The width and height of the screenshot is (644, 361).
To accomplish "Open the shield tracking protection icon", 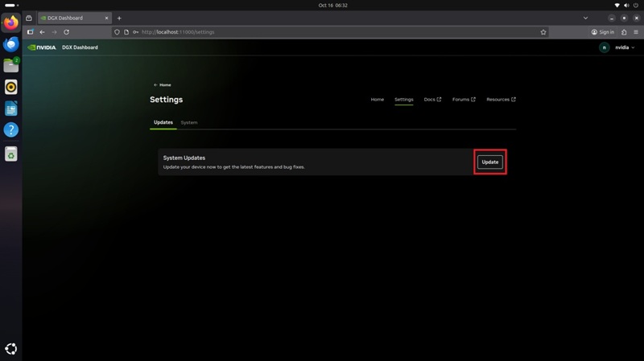I will (x=117, y=32).
